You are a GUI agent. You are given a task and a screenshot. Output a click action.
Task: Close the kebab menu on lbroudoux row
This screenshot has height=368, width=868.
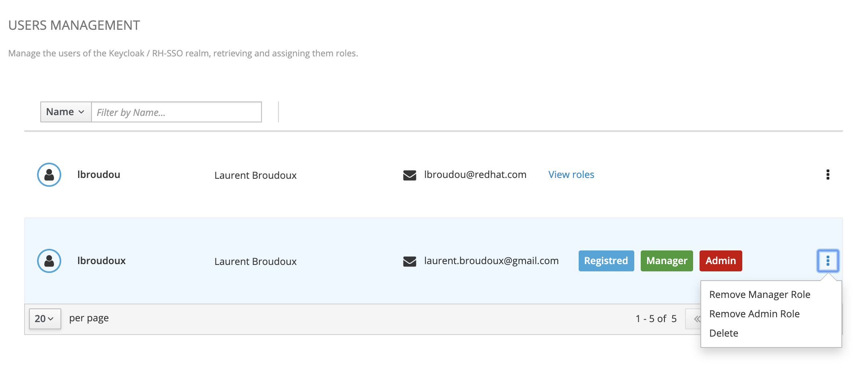coord(828,261)
